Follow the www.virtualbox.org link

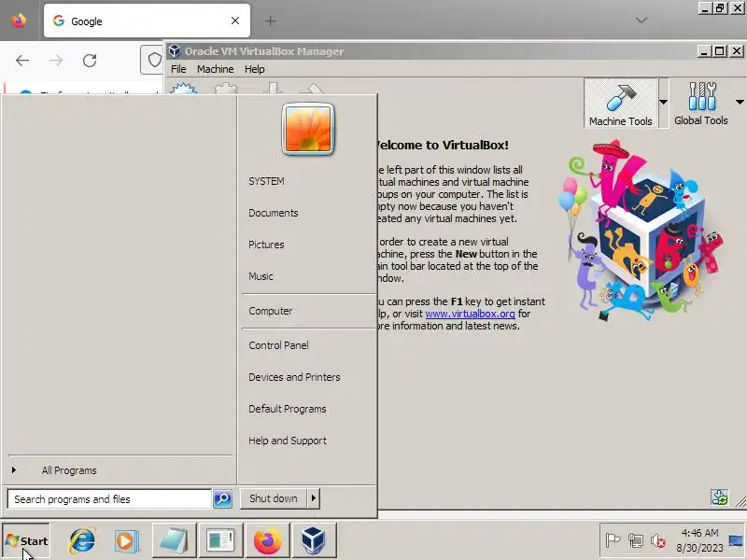coord(470,314)
